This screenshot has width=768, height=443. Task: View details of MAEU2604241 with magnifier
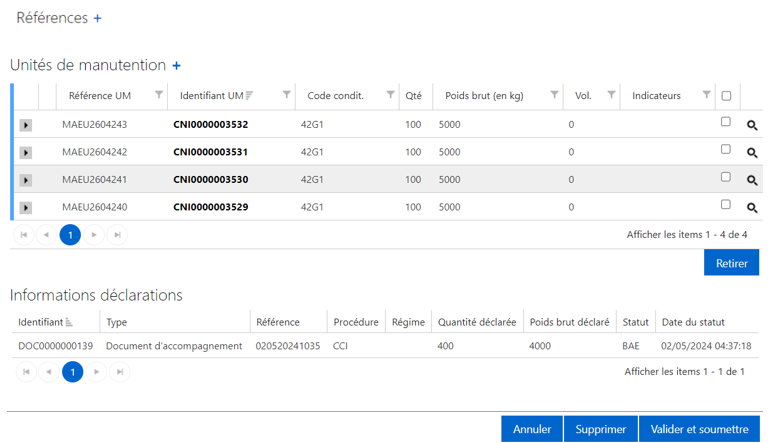[x=752, y=180]
